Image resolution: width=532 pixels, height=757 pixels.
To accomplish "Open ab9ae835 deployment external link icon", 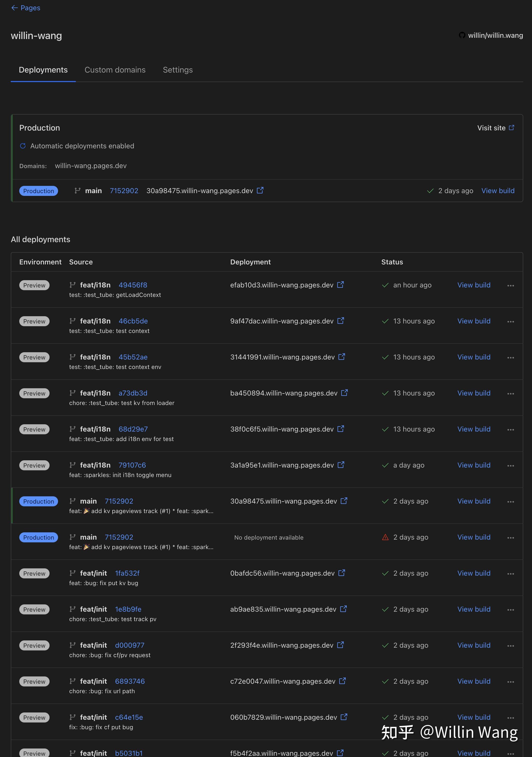I will (x=343, y=609).
